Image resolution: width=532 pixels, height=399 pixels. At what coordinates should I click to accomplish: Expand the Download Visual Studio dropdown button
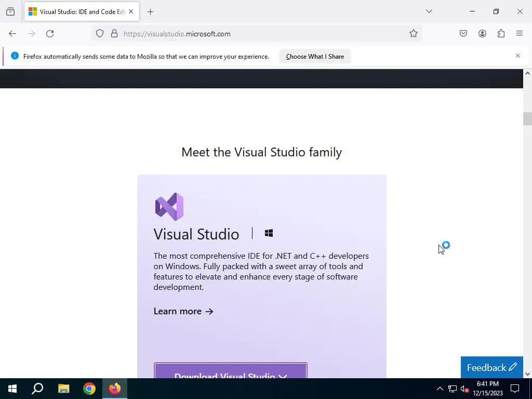(231, 370)
